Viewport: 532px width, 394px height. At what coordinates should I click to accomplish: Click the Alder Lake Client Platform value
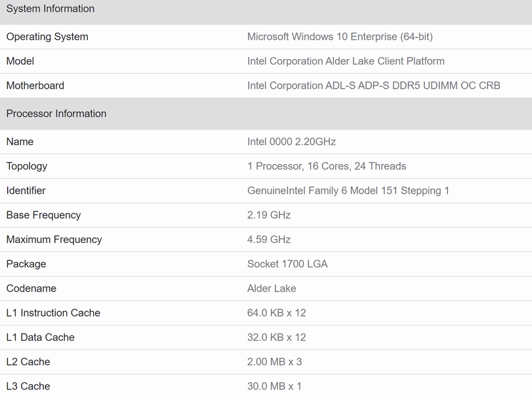[346, 61]
